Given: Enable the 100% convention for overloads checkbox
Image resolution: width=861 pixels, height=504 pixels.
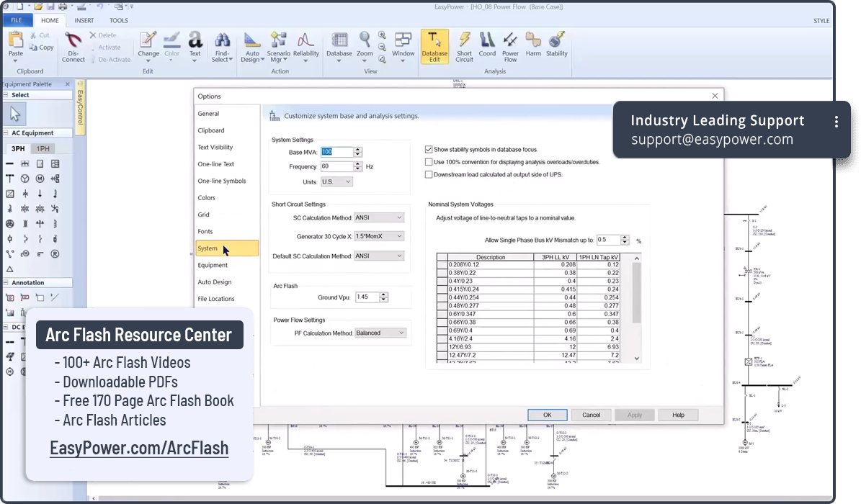Looking at the screenshot, I should pyautogui.click(x=429, y=162).
